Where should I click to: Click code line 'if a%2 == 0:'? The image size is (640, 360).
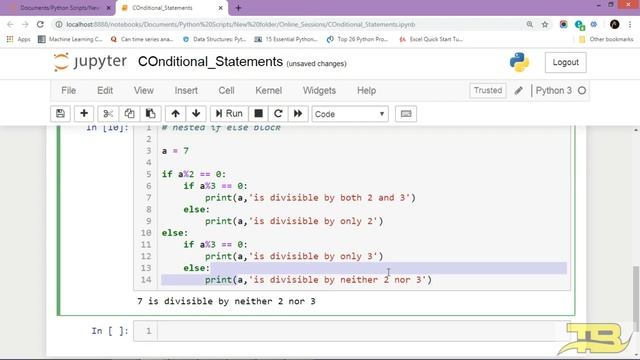coord(193,174)
